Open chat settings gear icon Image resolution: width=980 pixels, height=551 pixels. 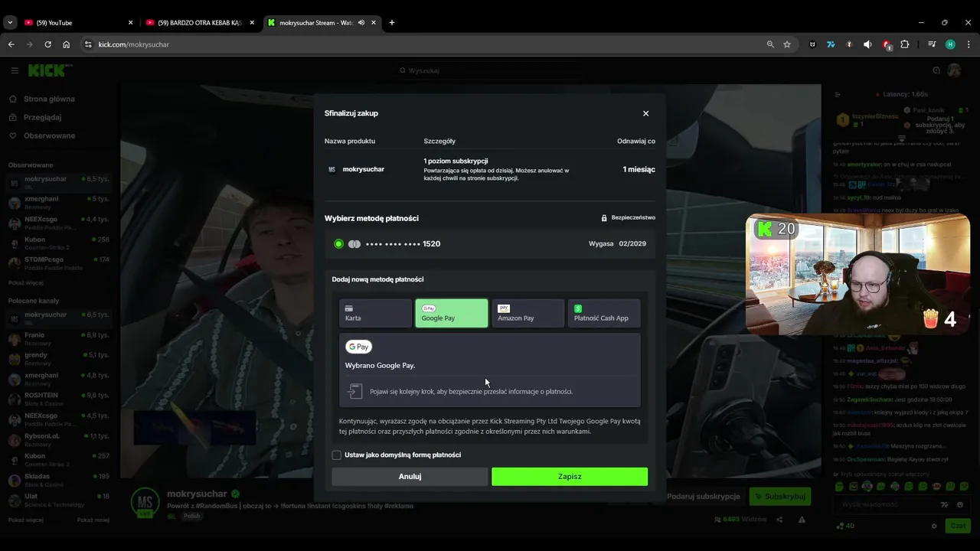(x=934, y=526)
